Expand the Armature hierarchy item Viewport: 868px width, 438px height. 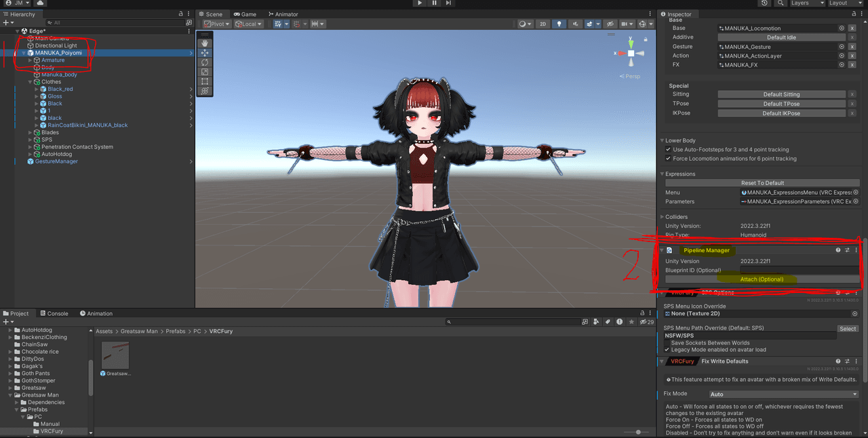(30, 60)
